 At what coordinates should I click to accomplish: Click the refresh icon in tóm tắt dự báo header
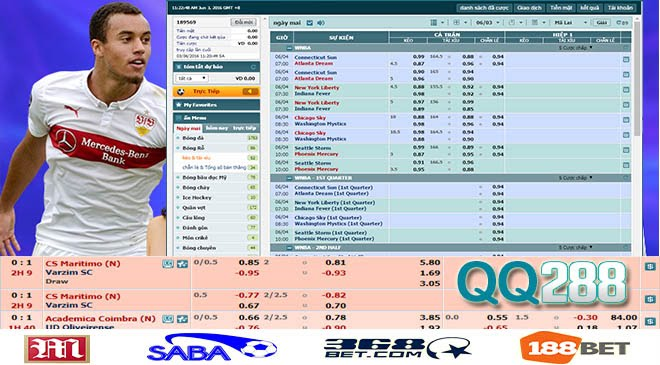click(x=253, y=67)
